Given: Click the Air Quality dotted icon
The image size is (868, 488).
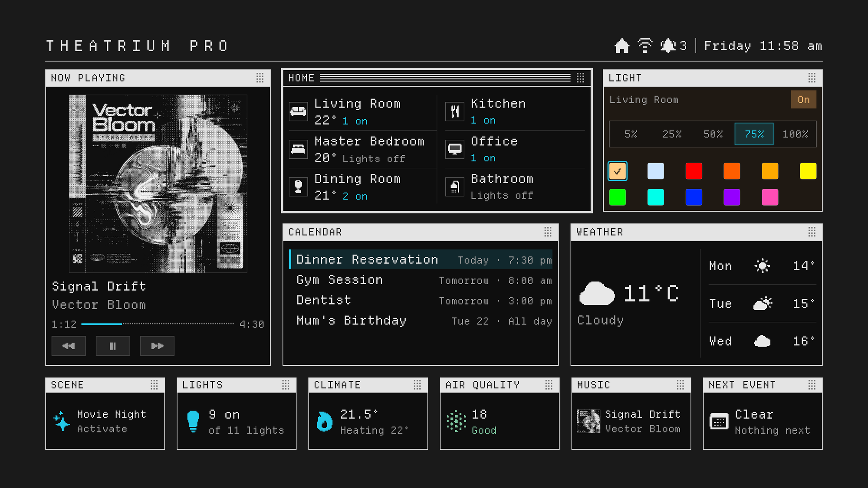Looking at the screenshot, I should [x=456, y=421].
